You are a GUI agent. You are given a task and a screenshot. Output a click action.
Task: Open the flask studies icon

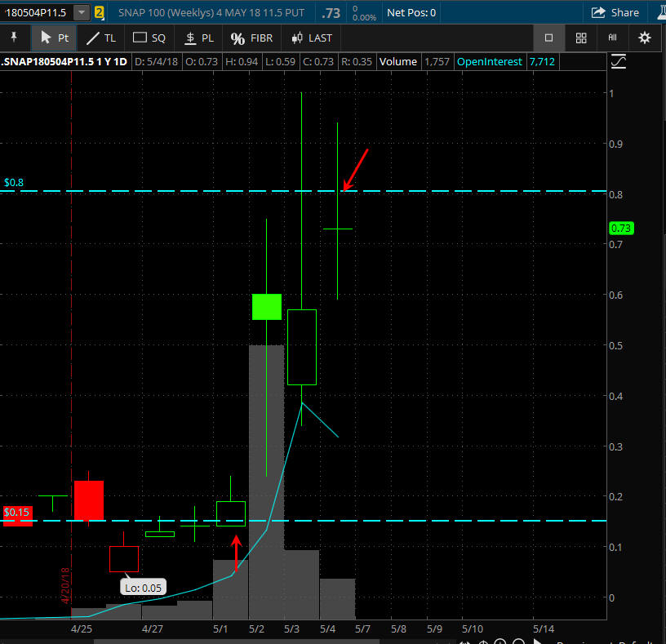tap(658, 12)
